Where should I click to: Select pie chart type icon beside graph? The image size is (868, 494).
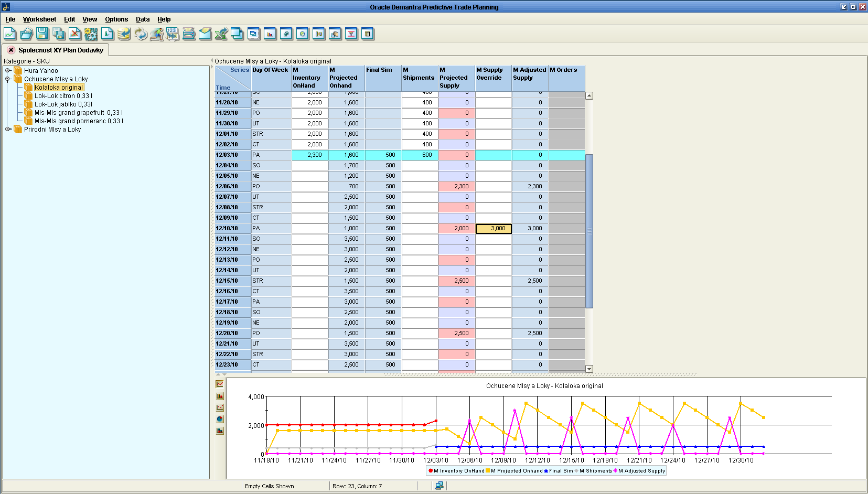[x=220, y=419]
